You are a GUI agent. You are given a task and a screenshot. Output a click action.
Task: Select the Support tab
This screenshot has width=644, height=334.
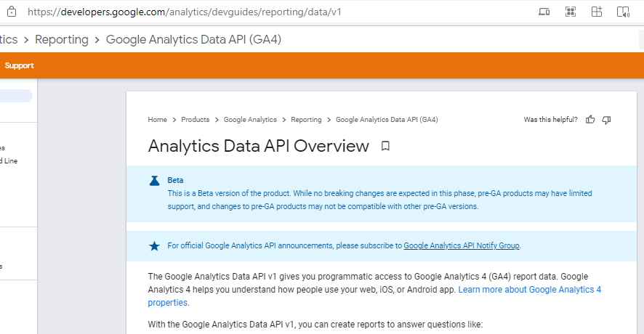tap(20, 65)
